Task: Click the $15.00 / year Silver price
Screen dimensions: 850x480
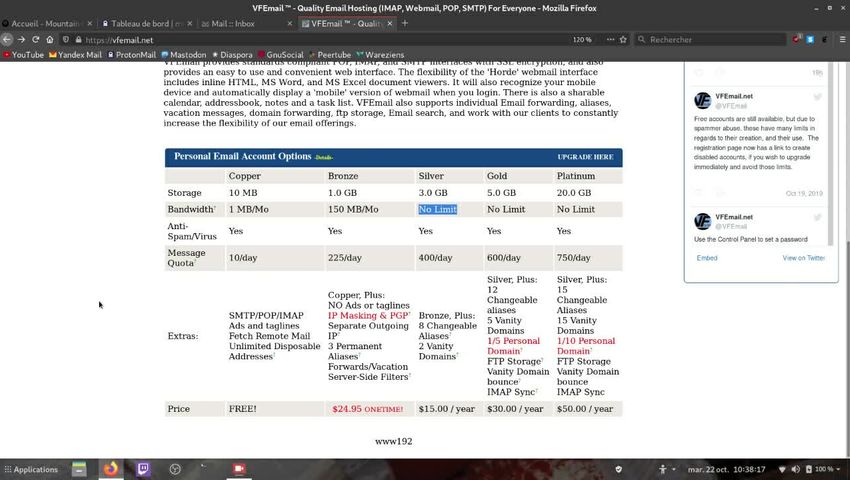Action: tap(446, 409)
